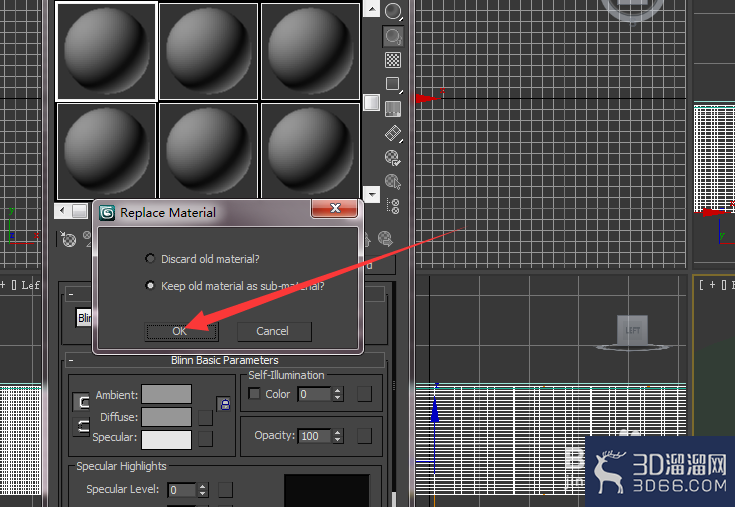Viewport: 735px width, 507px height.
Task: Select the bottom-left material sample slot
Action: pos(106,151)
